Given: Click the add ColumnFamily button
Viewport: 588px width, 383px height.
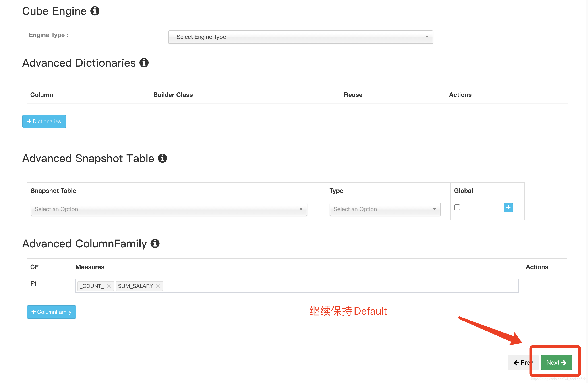Looking at the screenshot, I should pos(51,312).
